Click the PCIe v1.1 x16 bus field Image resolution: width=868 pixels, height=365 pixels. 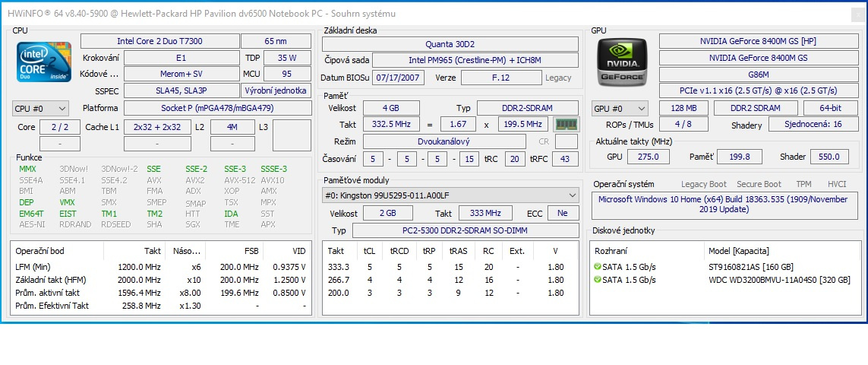(758, 90)
